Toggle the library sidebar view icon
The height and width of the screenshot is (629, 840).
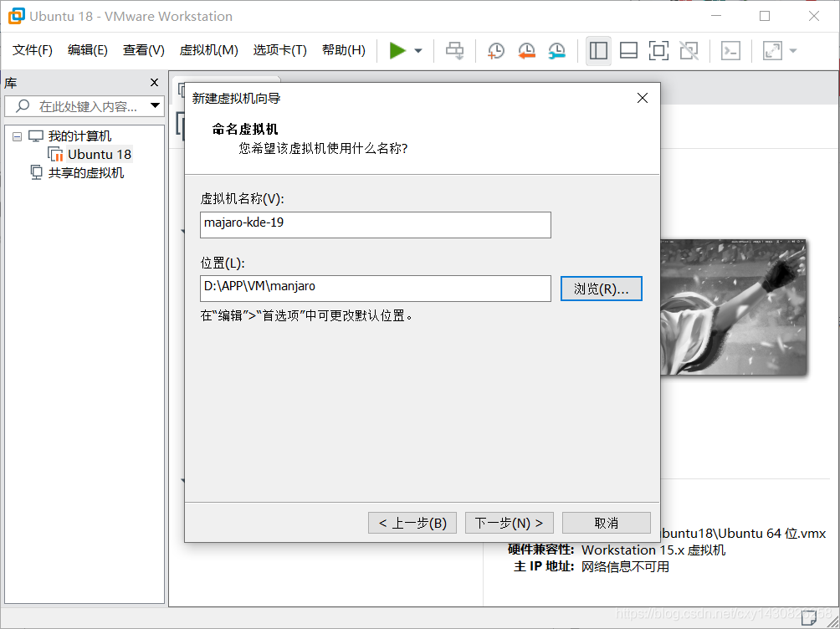click(598, 51)
